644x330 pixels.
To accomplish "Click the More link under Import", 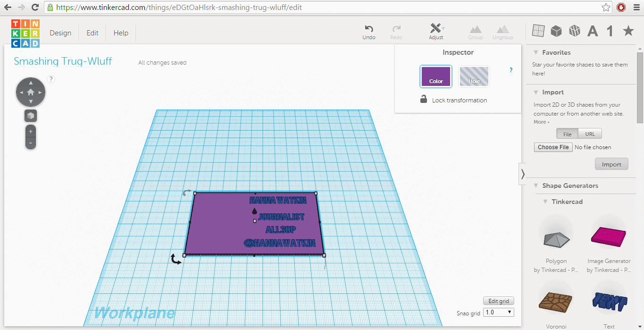I will (541, 122).
